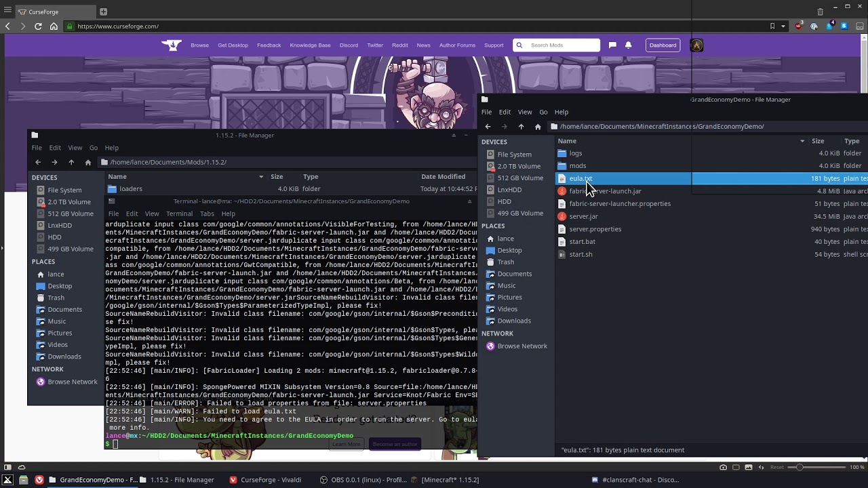Open Documents place in GrandEconomyDemo sidebar
Screen dimensions: 868x488
coord(514,274)
